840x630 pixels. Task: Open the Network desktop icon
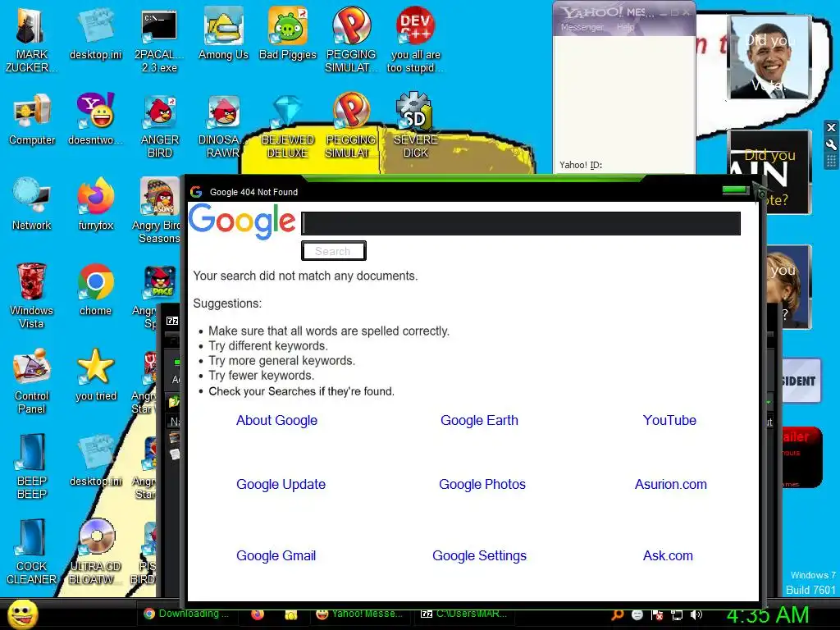tap(32, 204)
